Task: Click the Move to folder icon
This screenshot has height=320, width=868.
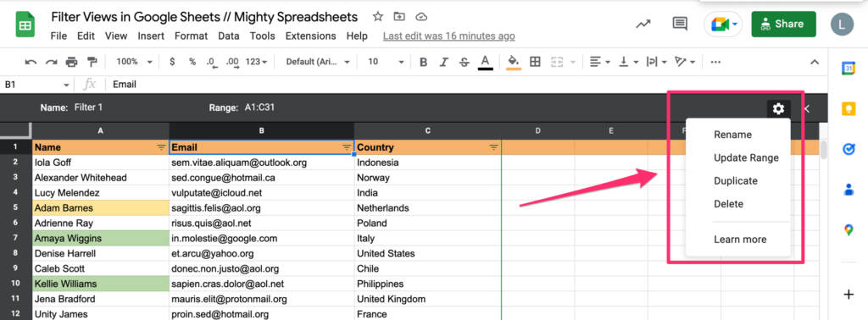Action: pyautogui.click(x=399, y=17)
